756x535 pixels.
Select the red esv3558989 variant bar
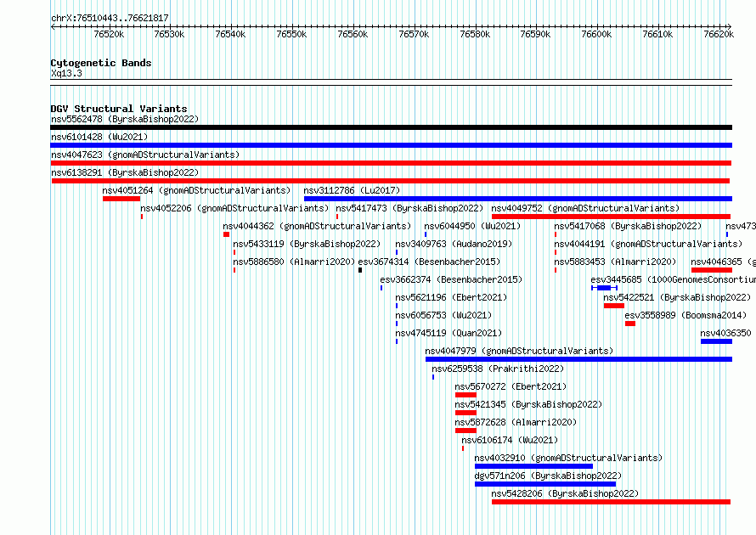630,324
